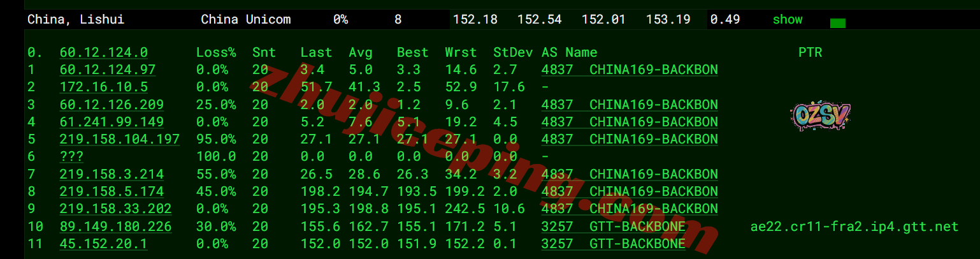The image size is (980, 259).
Task: Click the green status bar indicator
Action: point(837,24)
